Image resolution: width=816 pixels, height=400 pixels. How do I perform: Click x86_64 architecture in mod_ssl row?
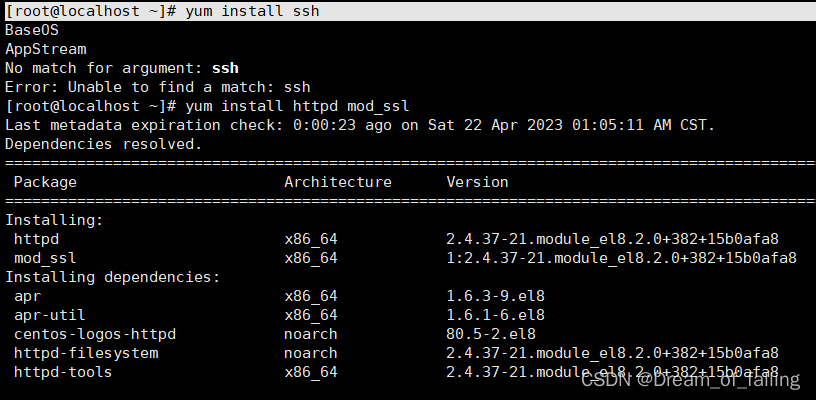pos(311,258)
